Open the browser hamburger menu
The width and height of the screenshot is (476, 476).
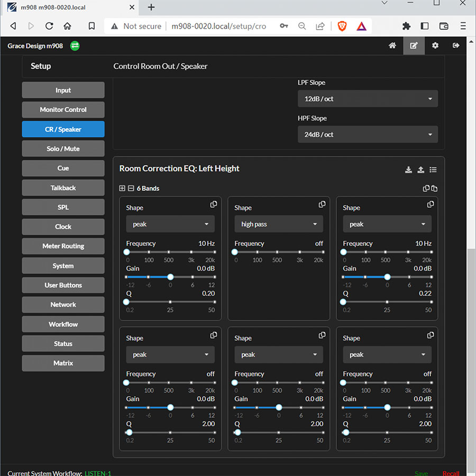click(463, 26)
